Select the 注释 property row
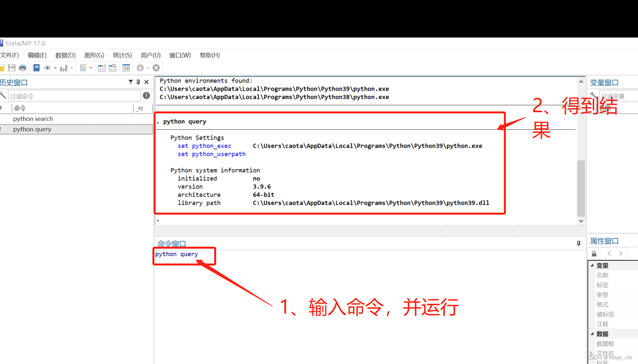638x364 pixels. [x=613, y=324]
